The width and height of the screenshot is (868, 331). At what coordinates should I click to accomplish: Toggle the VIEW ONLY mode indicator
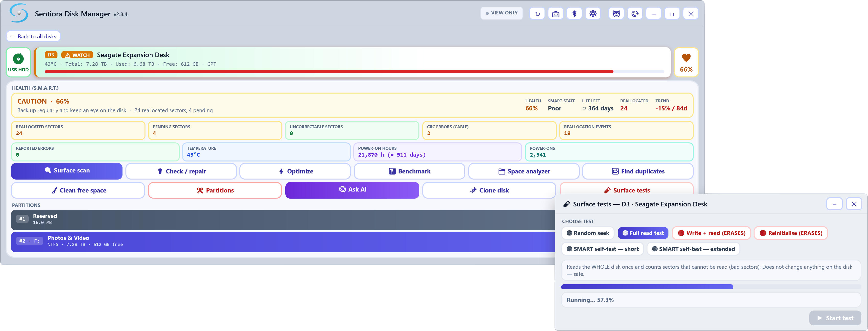click(x=501, y=13)
